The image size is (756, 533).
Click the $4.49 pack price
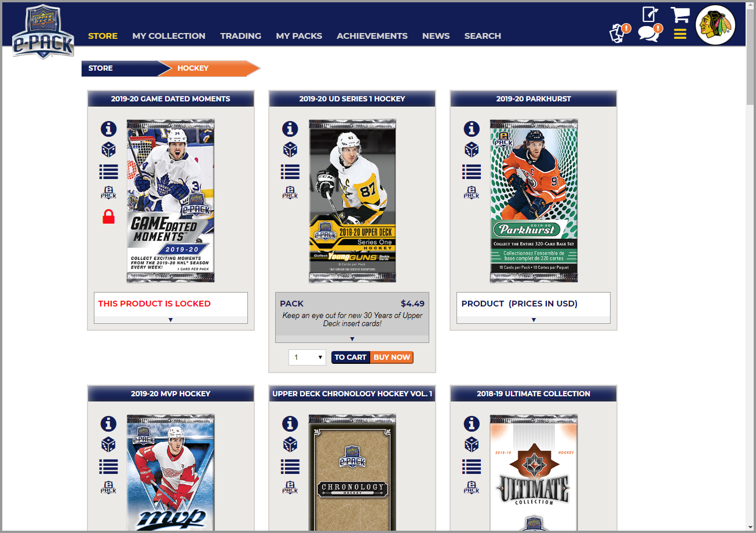coord(412,304)
